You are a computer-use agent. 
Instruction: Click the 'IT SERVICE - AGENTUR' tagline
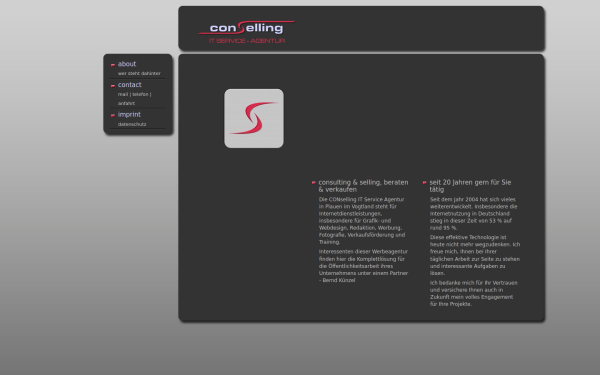[247, 41]
